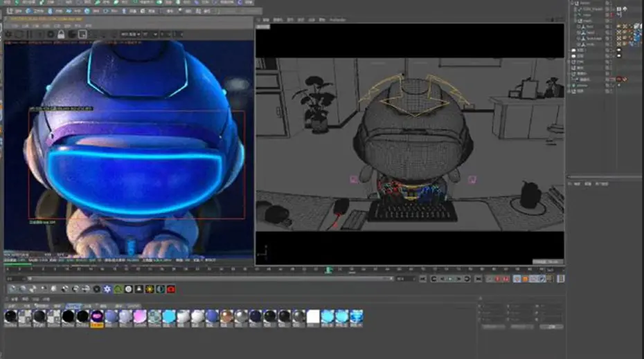The width and height of the screenshot is (644, 359).
Task: Select the pink material swatch
Action: [x=140, y=317]
